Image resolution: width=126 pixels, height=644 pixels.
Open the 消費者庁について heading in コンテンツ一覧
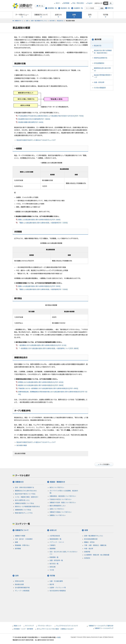[21, 530]
